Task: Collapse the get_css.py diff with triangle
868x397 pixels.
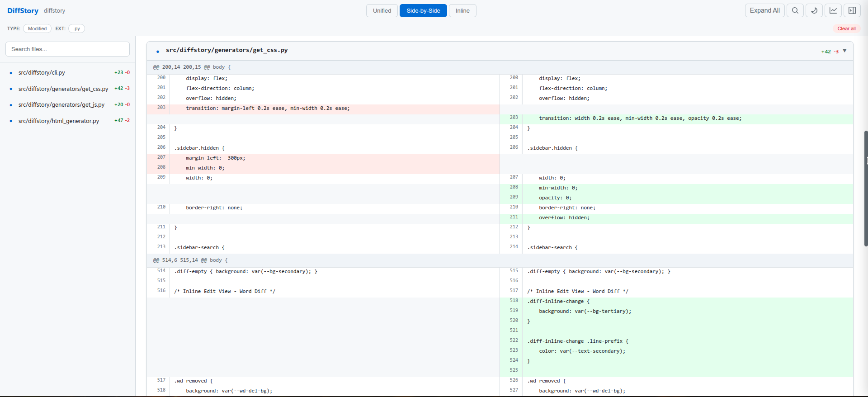Action: (x=844, y=51)
